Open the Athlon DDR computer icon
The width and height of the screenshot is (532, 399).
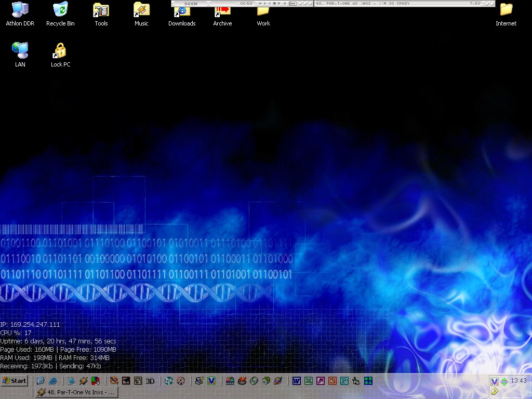pyautogui.click(x=20, y=10)
